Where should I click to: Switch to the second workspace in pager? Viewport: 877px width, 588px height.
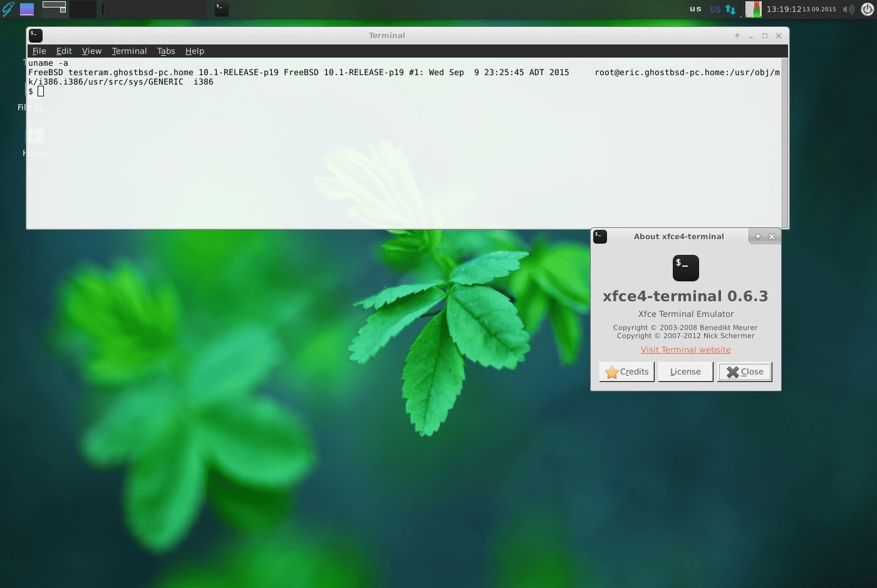pos(82,9)
